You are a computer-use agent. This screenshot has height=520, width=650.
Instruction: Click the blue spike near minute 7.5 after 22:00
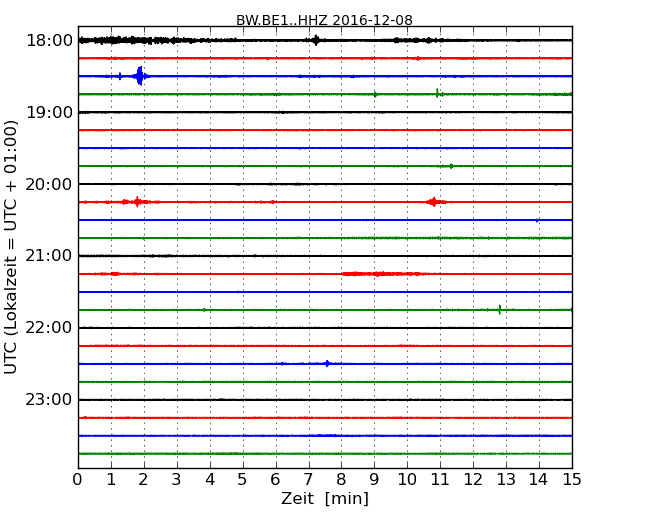[x=327, y=364]
